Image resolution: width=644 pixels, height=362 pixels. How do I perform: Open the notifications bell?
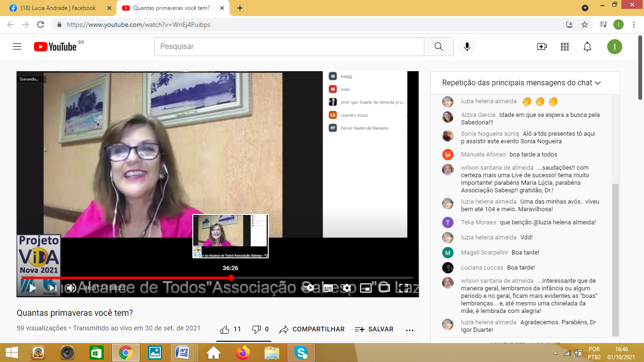tap(587, 47)
